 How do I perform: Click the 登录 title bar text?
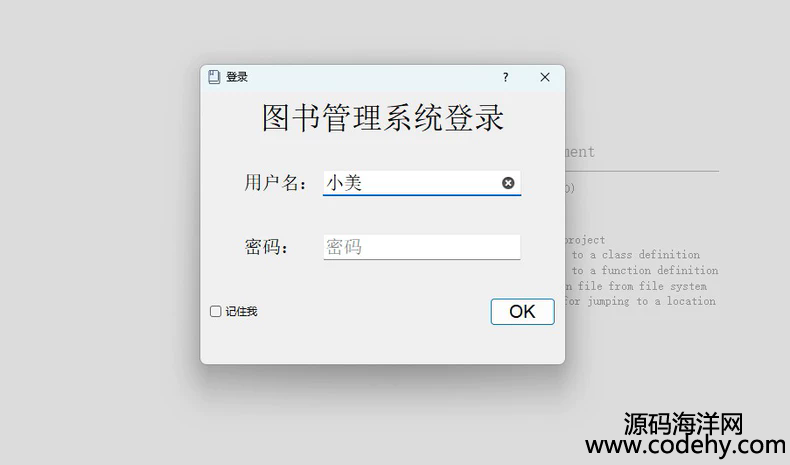pyautogui.click(x=237, y=77)
